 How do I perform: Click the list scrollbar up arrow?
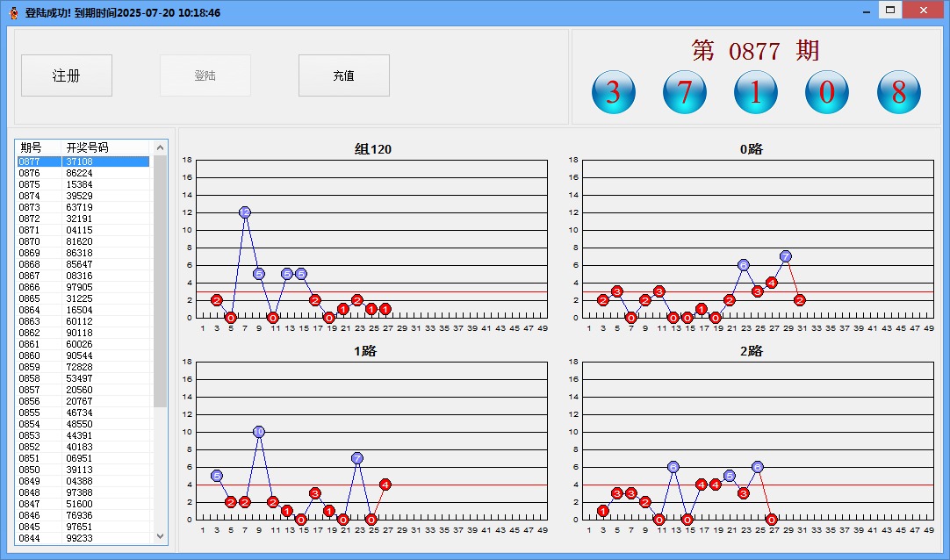(x=160, y=148)
